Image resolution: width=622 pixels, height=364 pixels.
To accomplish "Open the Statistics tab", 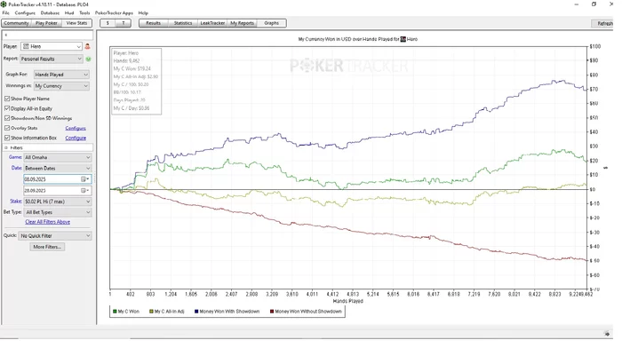I will coord(183,23).
